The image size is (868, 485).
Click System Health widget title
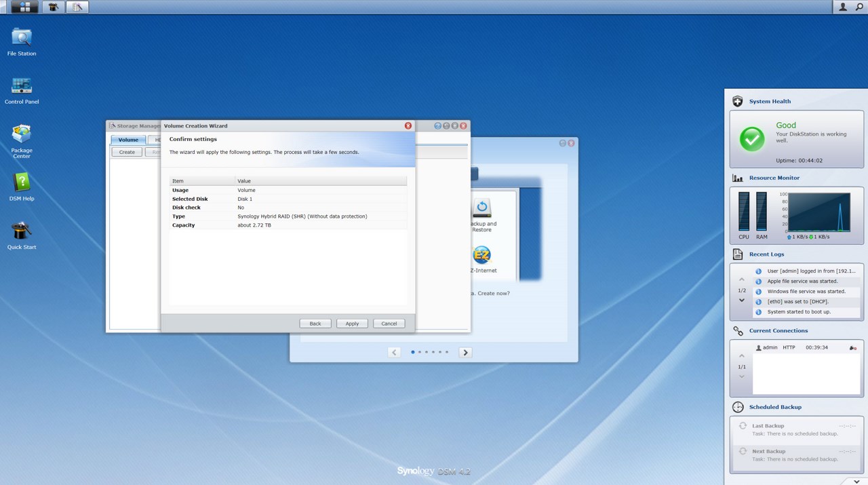(770, 102)
